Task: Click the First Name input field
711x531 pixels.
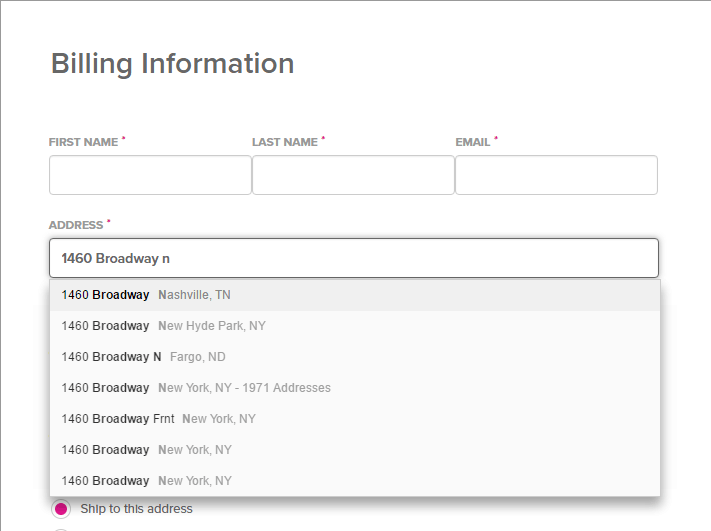Action: (150, 175)
